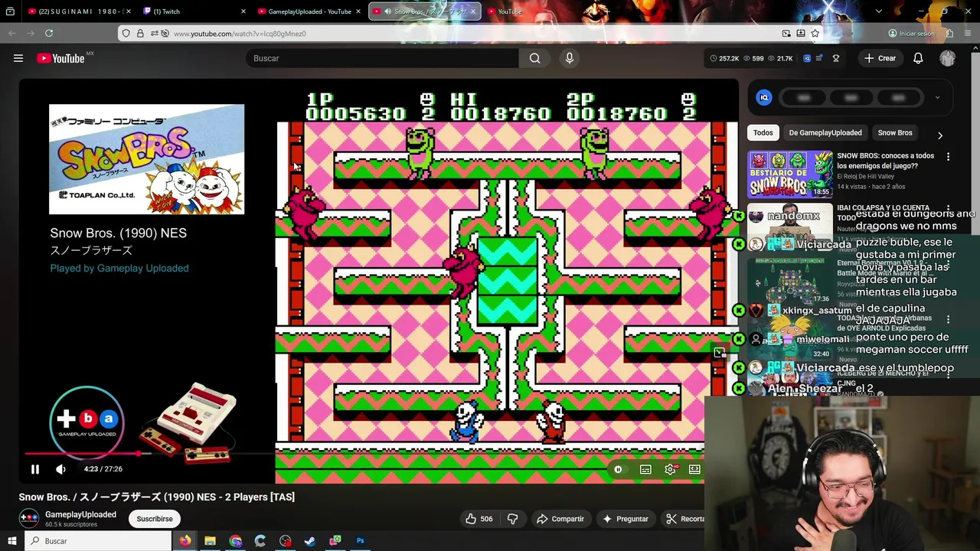The width and height of the screenshot is (980, 551).
Task: Dislike the Snow Bros video
Action: [x=513, y=519]
